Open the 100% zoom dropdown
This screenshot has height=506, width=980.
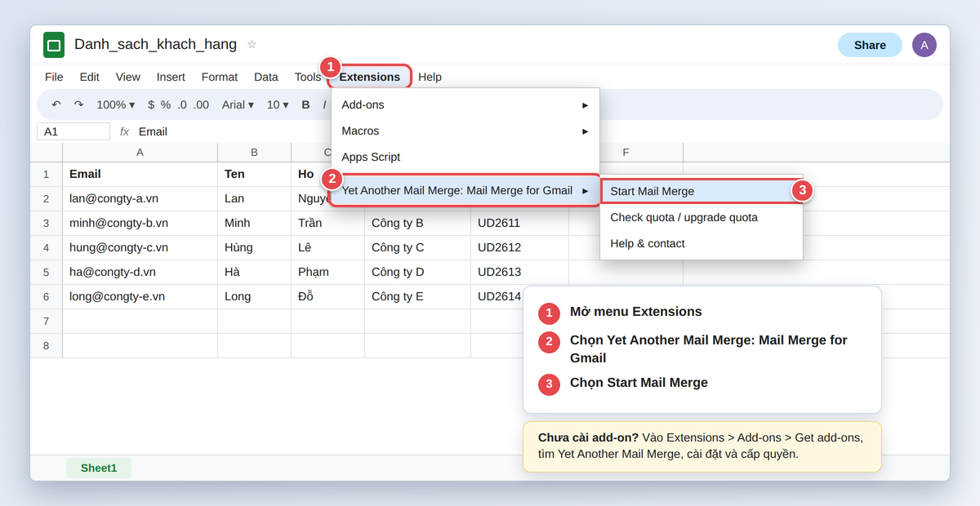click(x=116, y=104)
